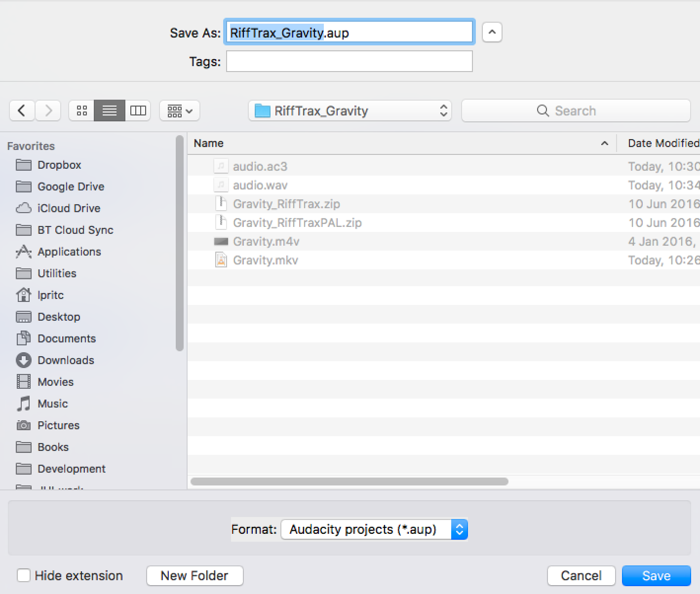Open Google Drive in the sidebar
This screenshot has width=700, height=594.
[x=71, y=186]
